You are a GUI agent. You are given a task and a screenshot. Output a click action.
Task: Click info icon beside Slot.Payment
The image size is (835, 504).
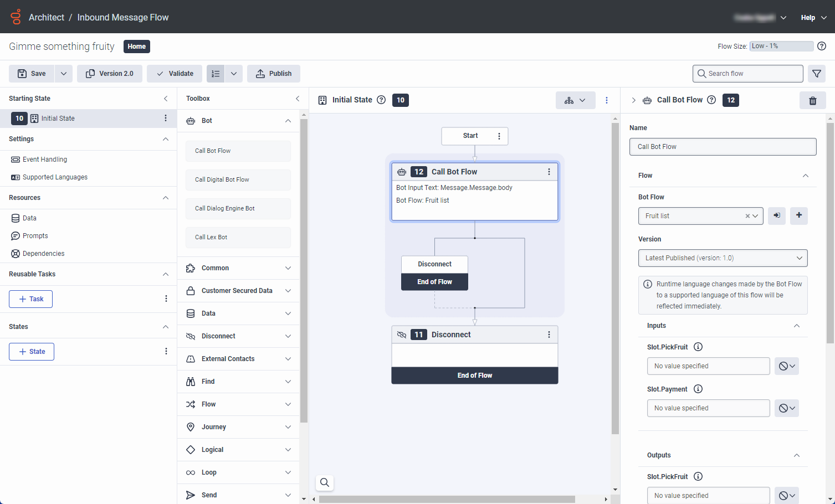pyautogui.click(x=698, y=389)
